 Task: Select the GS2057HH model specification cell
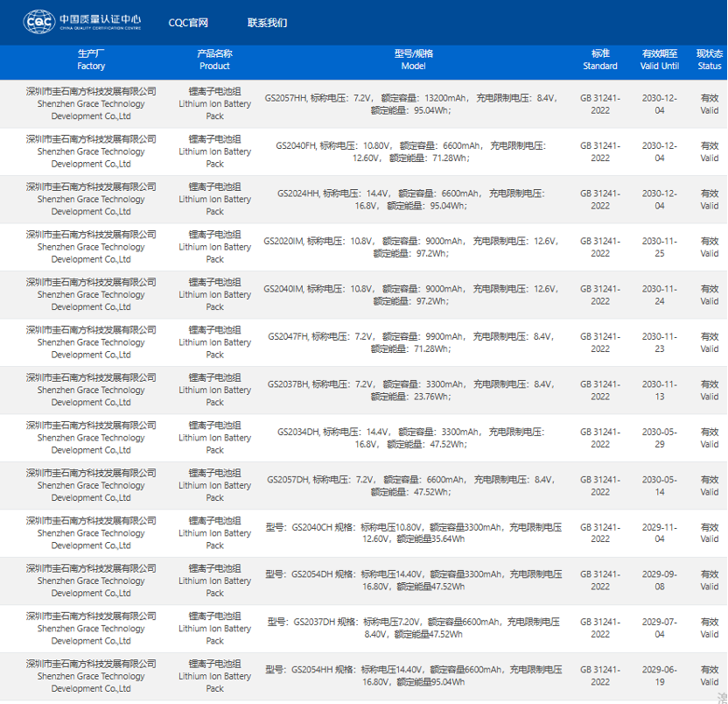pos(413,104)
